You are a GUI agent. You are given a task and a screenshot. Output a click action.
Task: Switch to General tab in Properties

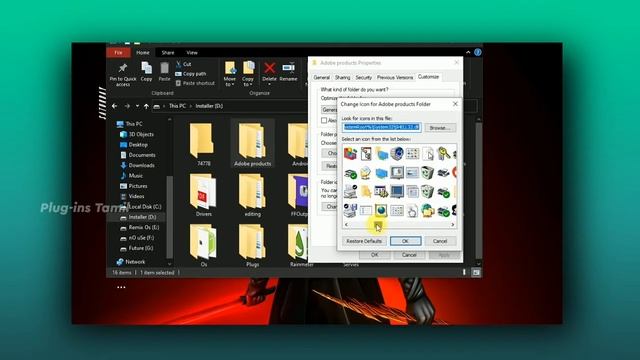(x=322, y=77)
